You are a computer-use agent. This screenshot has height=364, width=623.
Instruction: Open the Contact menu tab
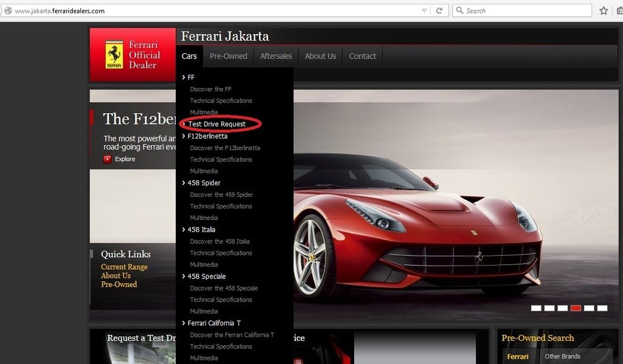click(x=363, y=56)
